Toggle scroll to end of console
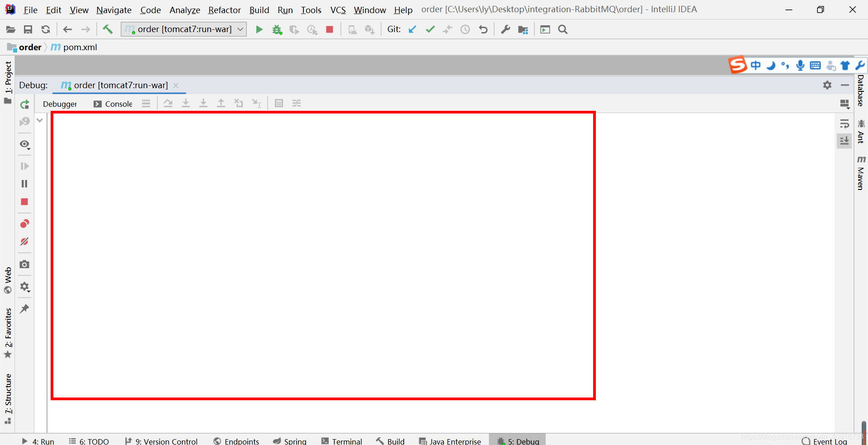 pos(844,141)
